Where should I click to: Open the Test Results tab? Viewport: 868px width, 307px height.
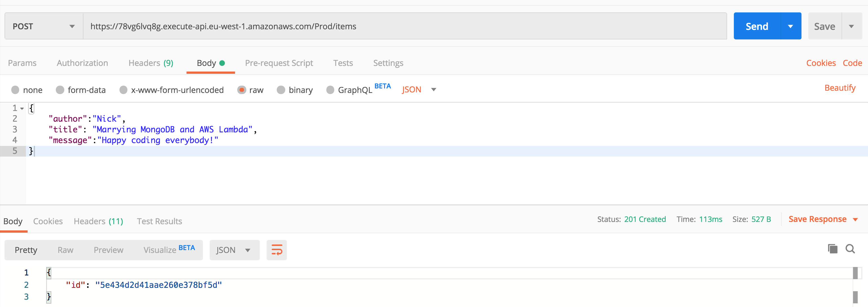[160, 221]
